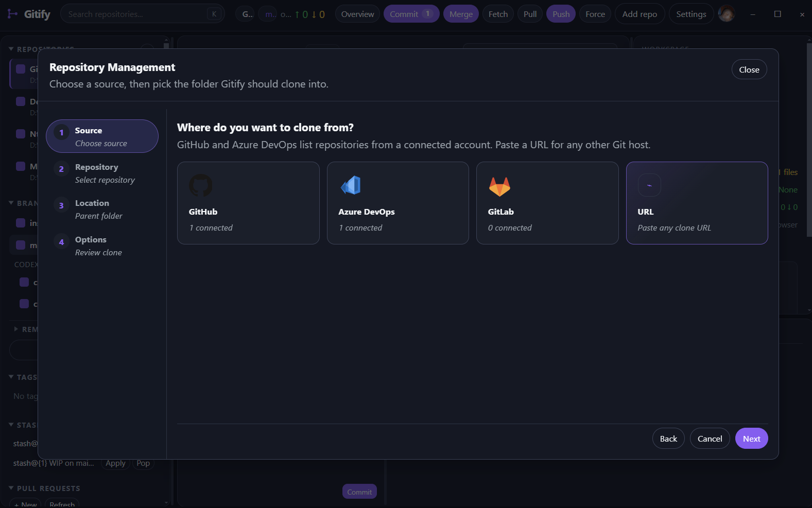Click the step 3 Location number badge
This screenshot has height=508, width=812.
[x=61, y=205]
